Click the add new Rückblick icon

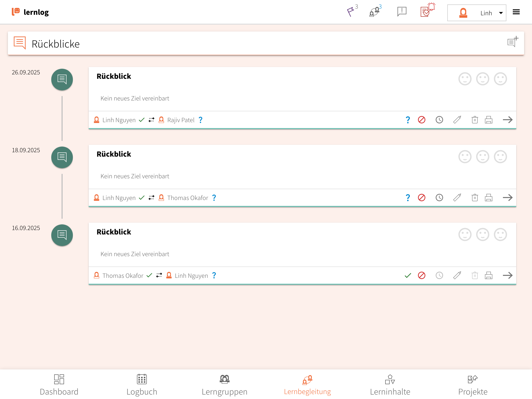click(x=513, y=42)
